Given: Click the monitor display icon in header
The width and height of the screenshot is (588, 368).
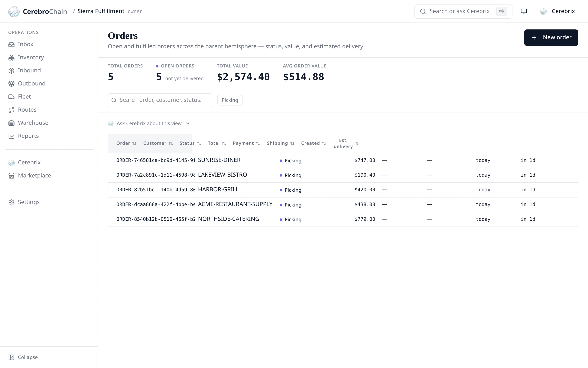Looking at the screenshot, I should click(x=524, y=11).
